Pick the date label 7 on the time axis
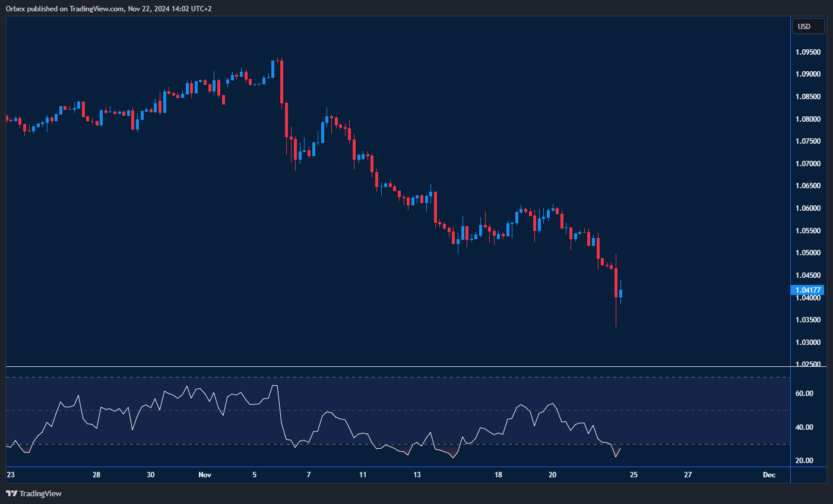Viewport: 833px width, 504px height. tap(309, 475)
